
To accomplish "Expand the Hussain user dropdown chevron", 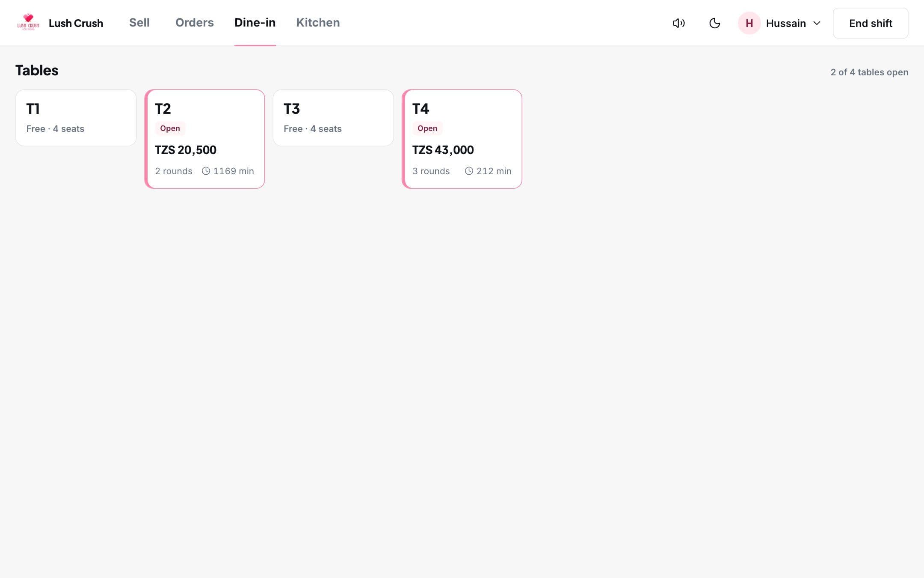I will (817, 23).
